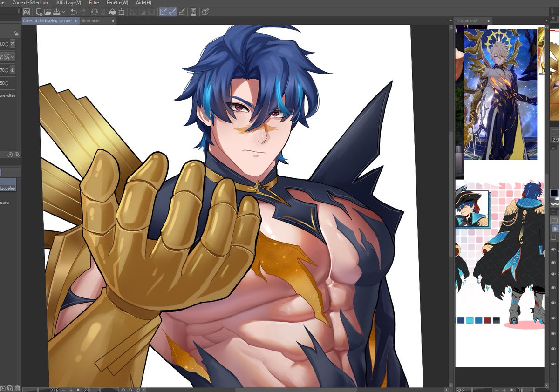The width and height of the screenshot is (559, 392).
Task: Close the flares of the blazing sun art tab
Action: pos(76,21)
